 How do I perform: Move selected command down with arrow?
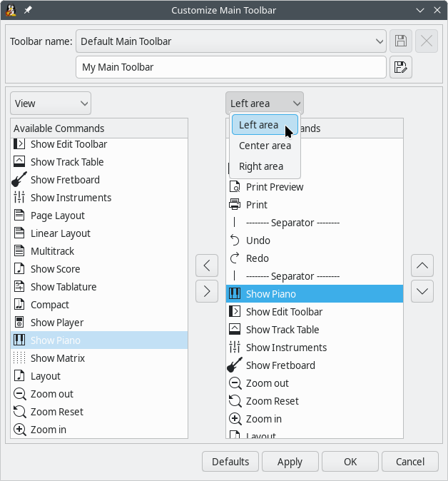coord(422,291)
